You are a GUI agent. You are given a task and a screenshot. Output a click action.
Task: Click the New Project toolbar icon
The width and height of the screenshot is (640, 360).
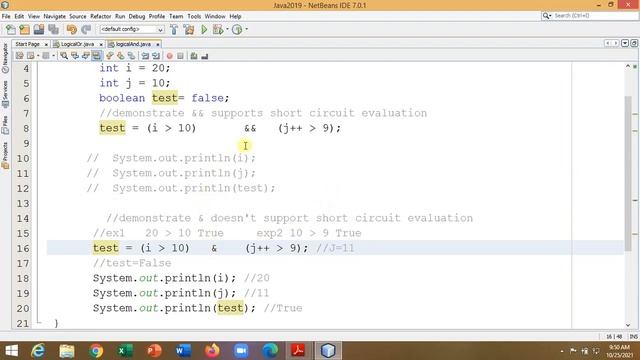[24, 29]
